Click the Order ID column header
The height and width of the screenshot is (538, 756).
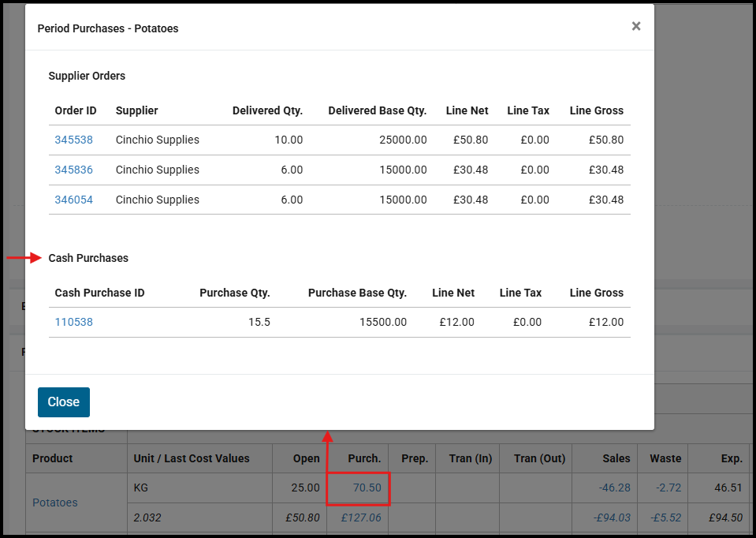[76, 110]
